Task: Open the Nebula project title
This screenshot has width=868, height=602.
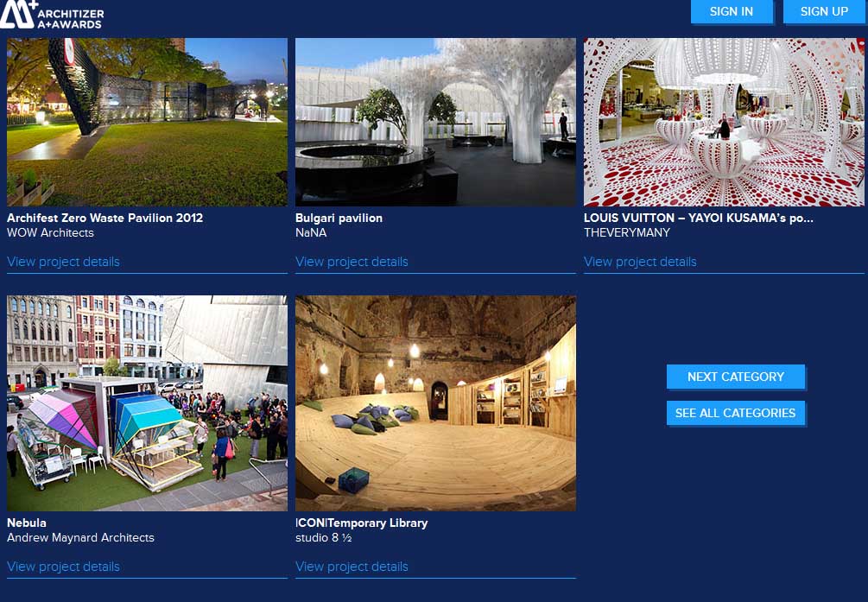Action: (x=27, y=523)
